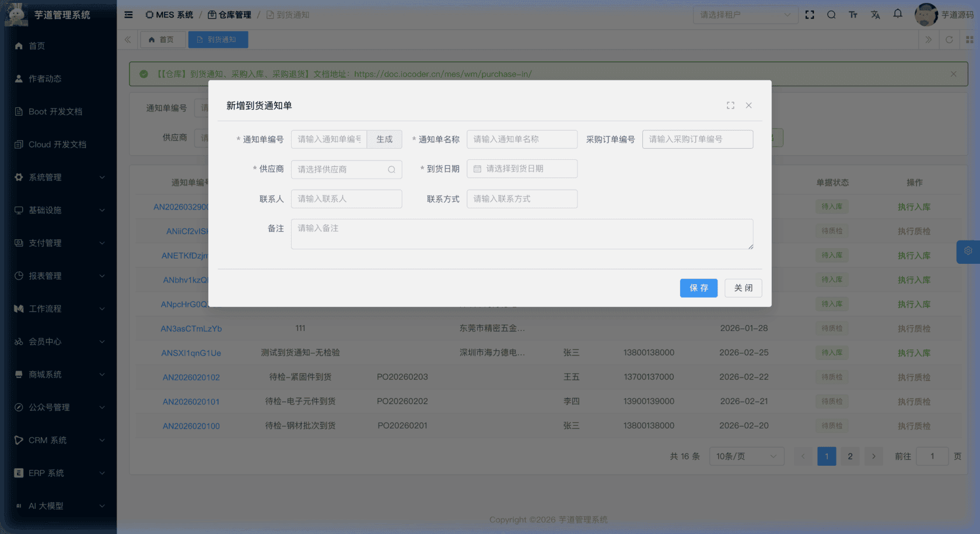Click the 生成 button for notice number

coord(384,139)
